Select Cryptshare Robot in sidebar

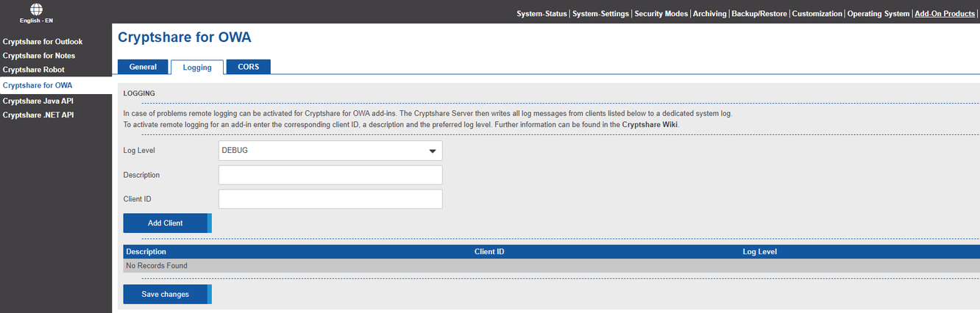(x=34, y=70)
